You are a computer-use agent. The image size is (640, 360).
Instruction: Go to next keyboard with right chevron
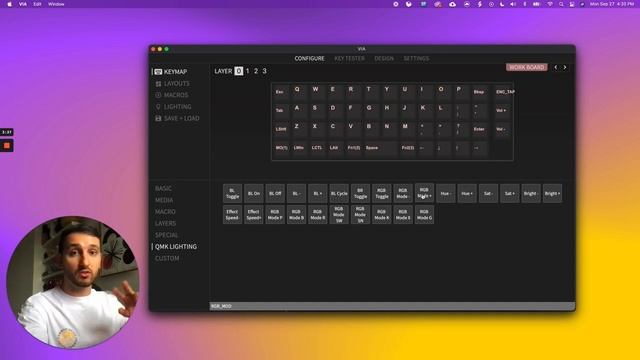tap(565, 67)
